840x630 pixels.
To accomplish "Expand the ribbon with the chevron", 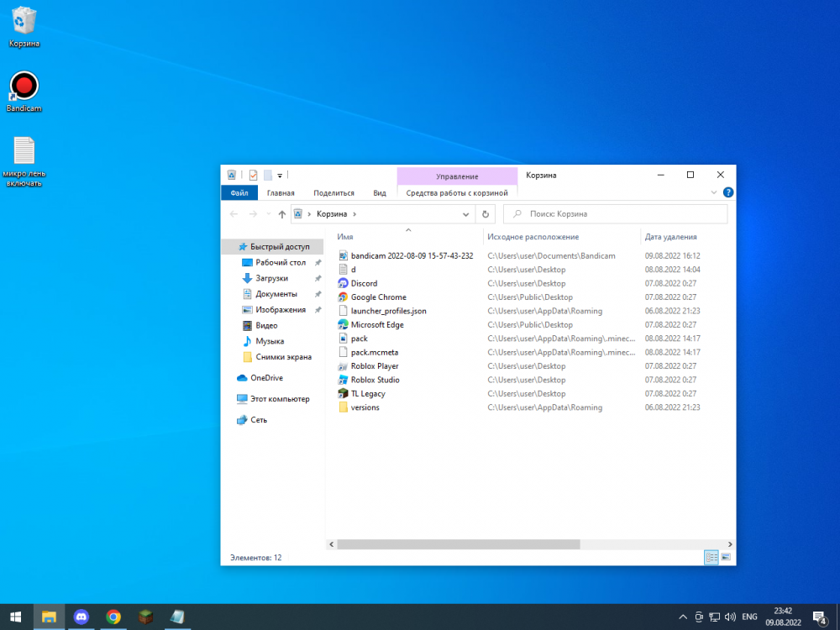I will (x=713, y=192).
